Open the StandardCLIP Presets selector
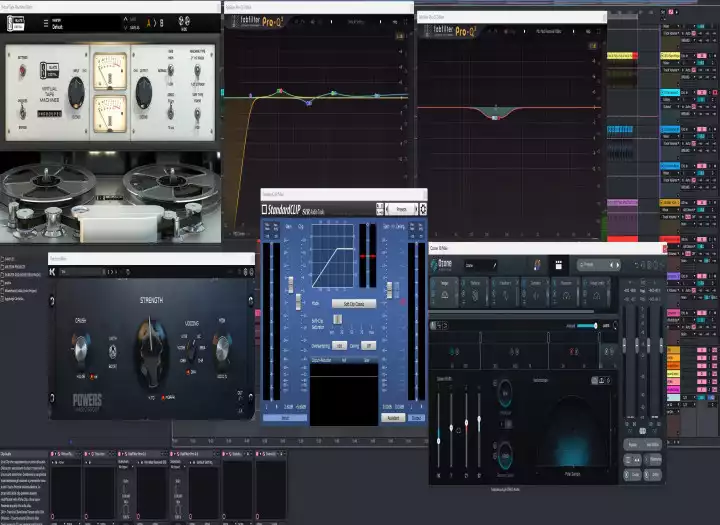The height and width of the screenshot is (525, 720). [401, 209]
